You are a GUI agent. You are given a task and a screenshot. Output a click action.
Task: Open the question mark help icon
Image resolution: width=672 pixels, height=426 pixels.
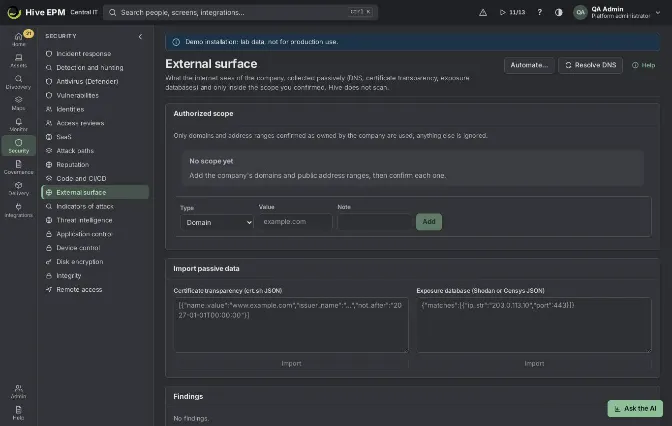pos(540,12)
